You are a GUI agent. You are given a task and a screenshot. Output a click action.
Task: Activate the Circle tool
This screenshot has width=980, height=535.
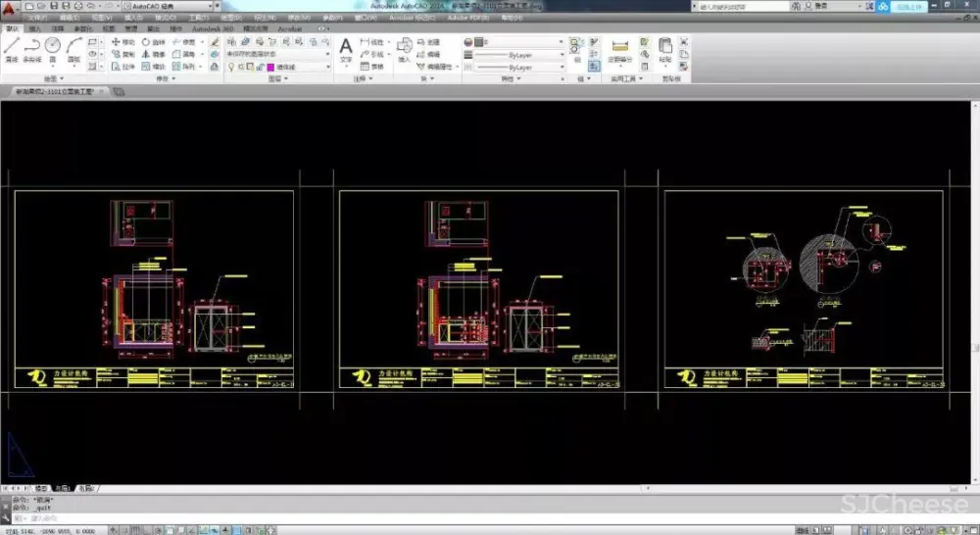tap(53, 47)
